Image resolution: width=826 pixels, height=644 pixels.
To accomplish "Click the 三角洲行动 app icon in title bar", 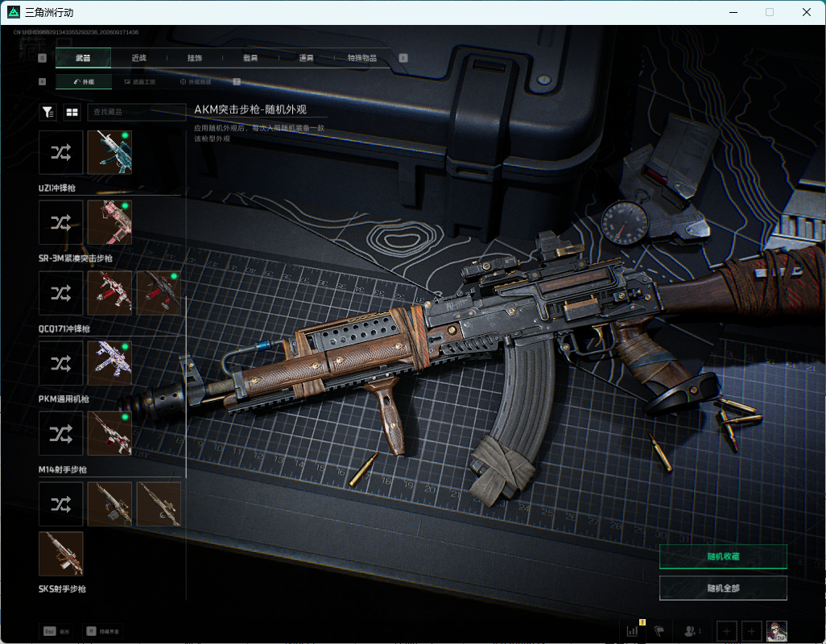I will coord(14,11).
